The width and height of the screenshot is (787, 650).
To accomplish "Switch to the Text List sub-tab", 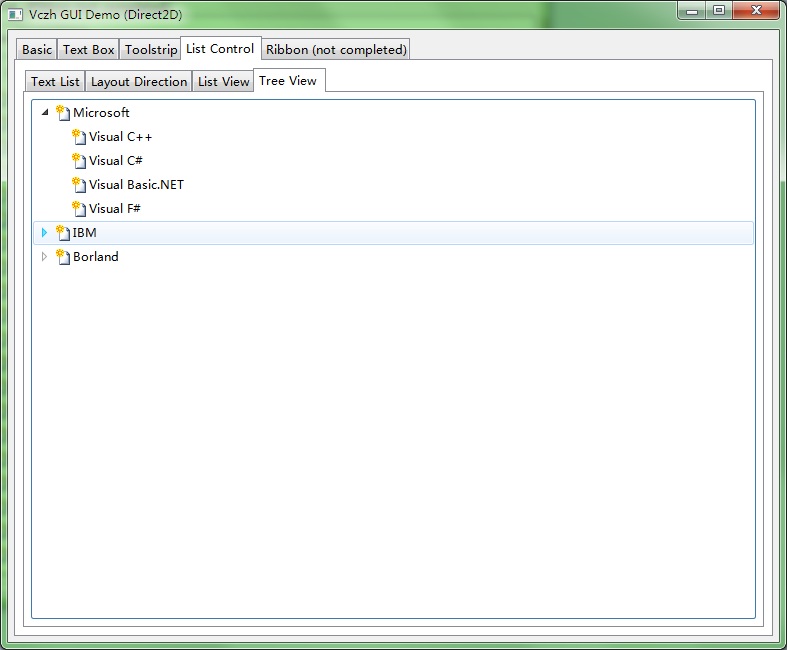I will coord(55,81).
